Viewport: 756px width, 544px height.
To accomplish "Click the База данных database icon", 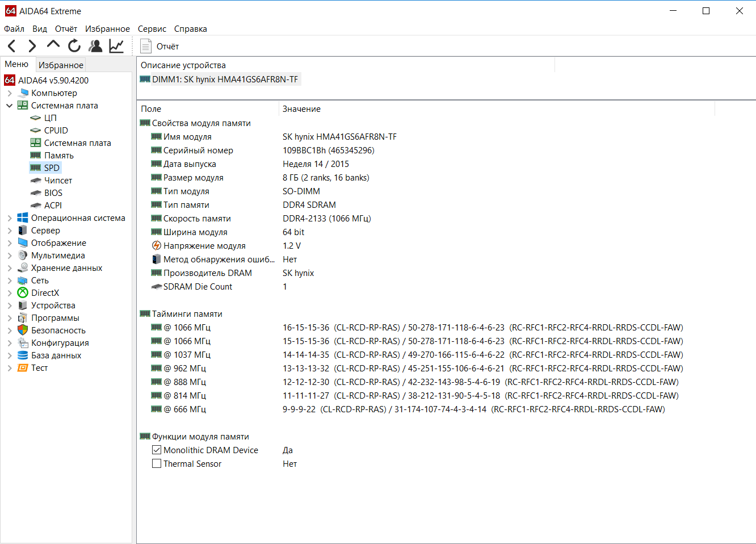I will coord(23,355).
